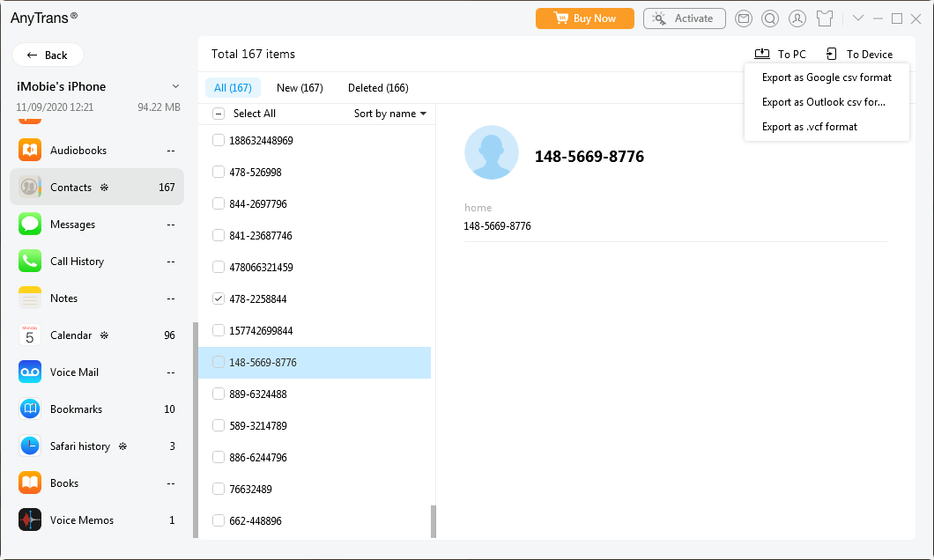
Task: Open the Calendar icon in sidebar
Action: tap(30, 335)
